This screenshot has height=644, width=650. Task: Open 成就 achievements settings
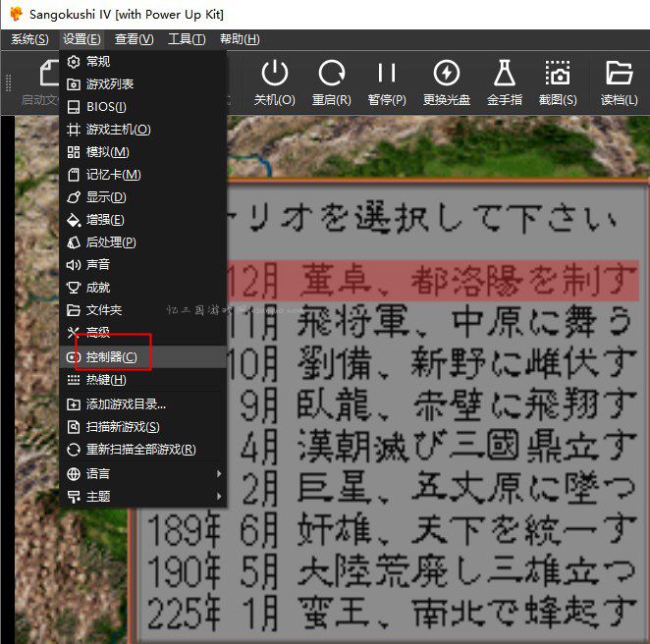click(143, 288)
